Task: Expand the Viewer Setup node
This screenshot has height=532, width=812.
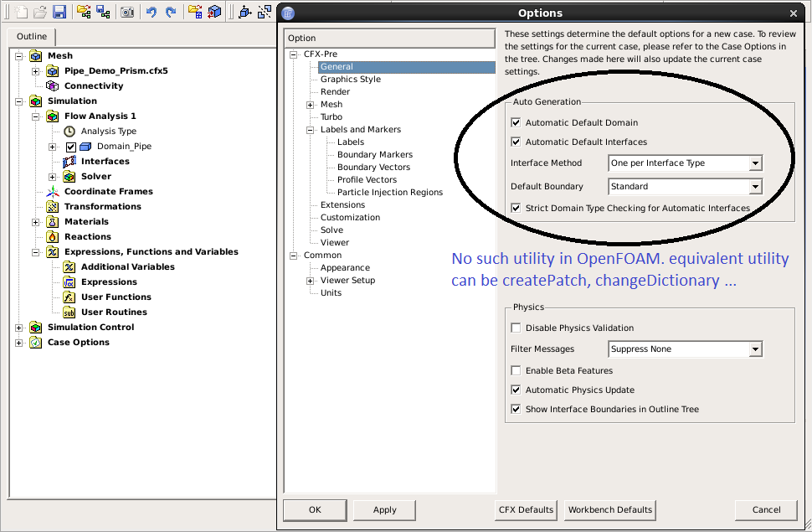Action: click(311, 281)
